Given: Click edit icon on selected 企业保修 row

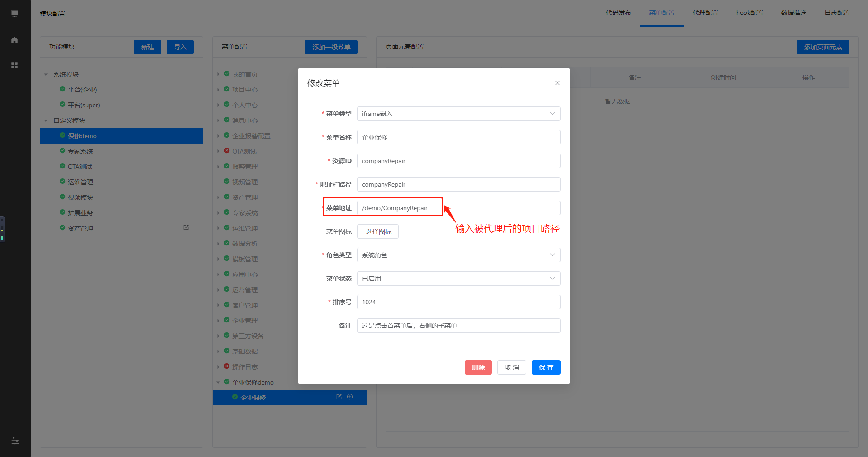Looking at the screenshot, I should [339, 397].
